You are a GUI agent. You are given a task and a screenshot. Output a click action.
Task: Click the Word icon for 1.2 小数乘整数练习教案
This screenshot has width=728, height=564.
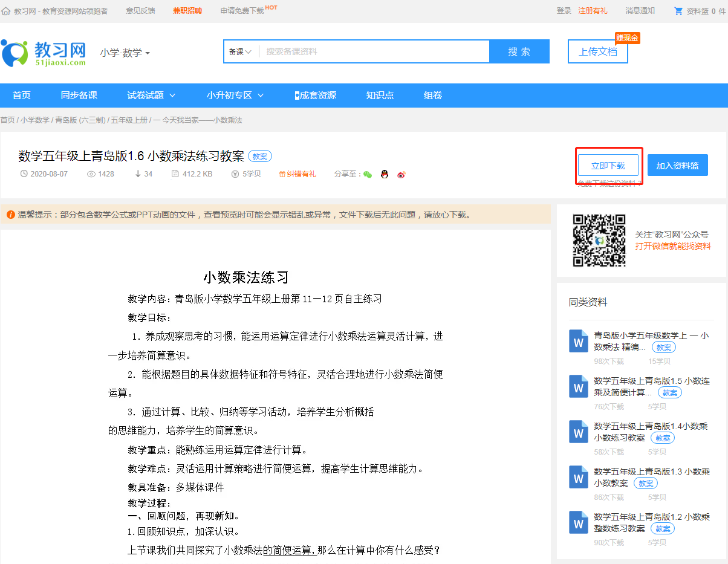[579, 522]
